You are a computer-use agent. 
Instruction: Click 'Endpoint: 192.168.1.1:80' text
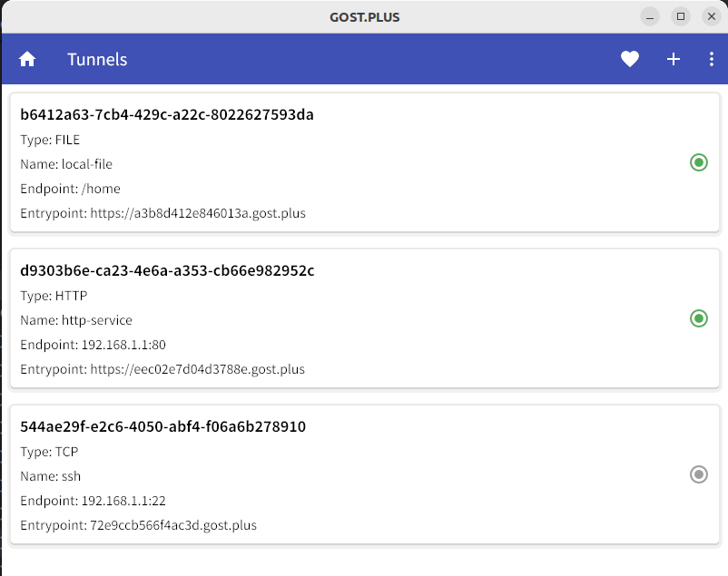(93, 345)
